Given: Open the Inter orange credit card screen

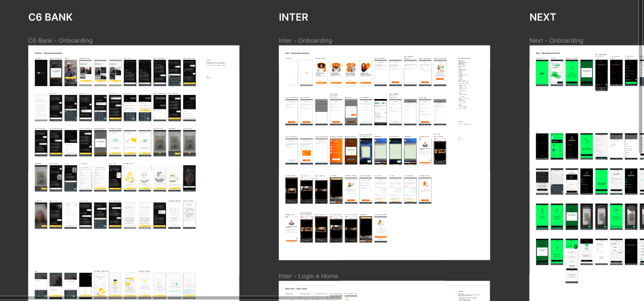Looking at the screenshot, I should point(306,151).
